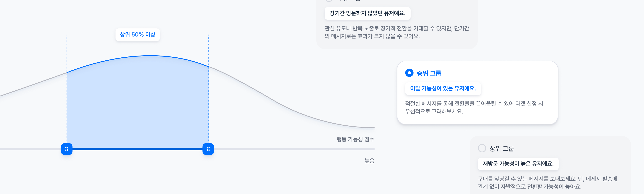Click the '상위 50% 이상' tooltip badge

pyautogui.click(x=138, y=35)
